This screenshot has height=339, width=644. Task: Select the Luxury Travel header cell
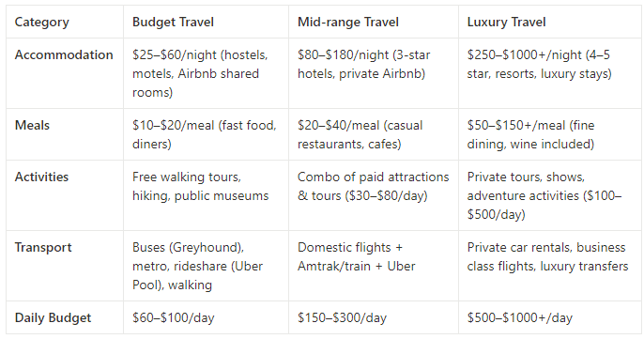tap(550, 22)
